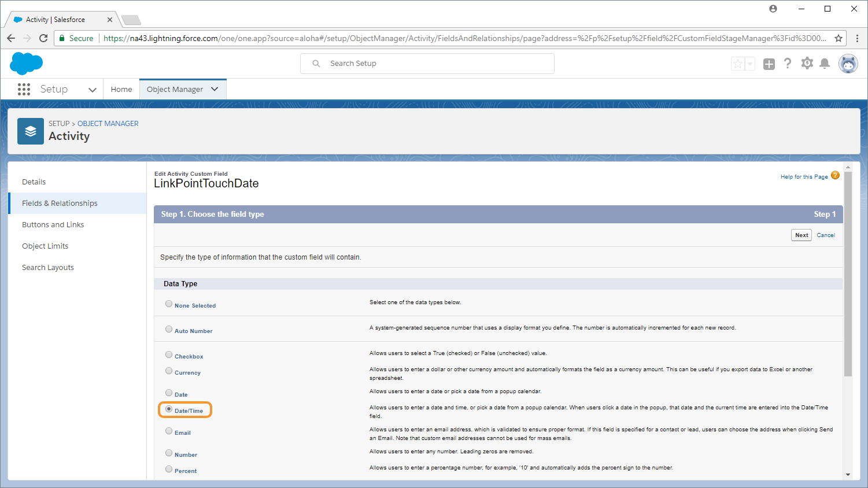Viewport: 868px width, 488px height.
Task: Click the SETUP breadcrumb text
Action: coord(59,123)
